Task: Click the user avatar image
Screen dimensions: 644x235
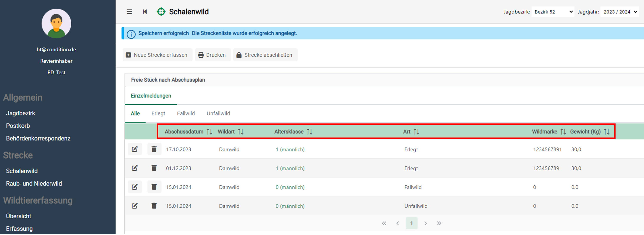Action: click(x=56, y=24)
